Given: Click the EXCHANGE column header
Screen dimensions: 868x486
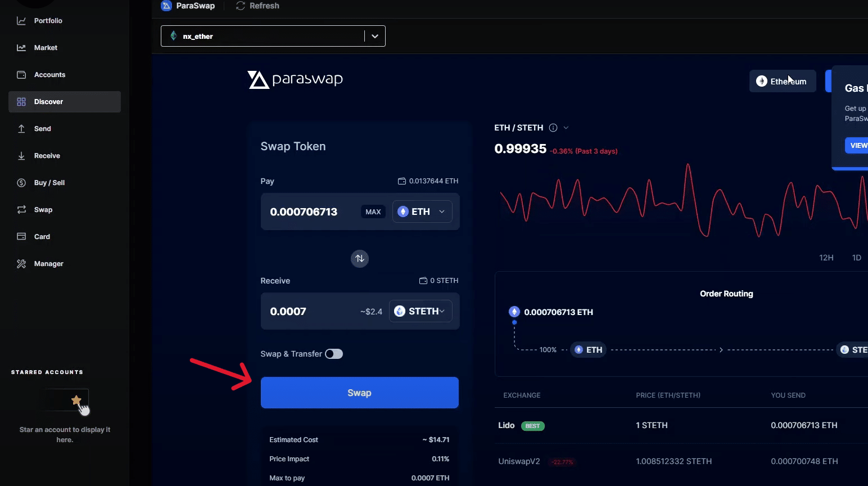Looking at the screenshot, I should pos(522,395).
